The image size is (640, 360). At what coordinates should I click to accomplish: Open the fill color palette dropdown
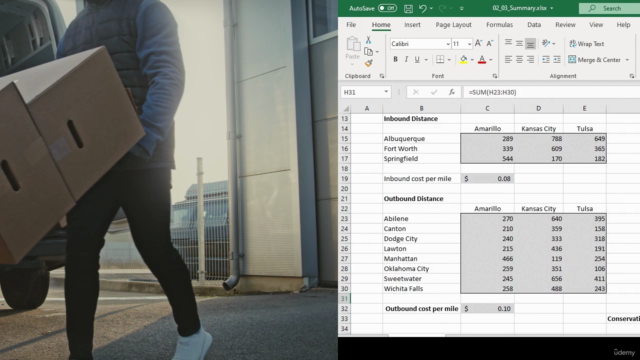point(472,60)
